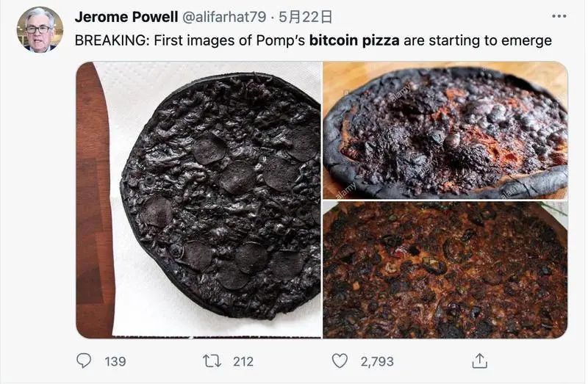Click the wooden board edge in left photo
This screenshot has width=588, height=384.
(90, 220)
